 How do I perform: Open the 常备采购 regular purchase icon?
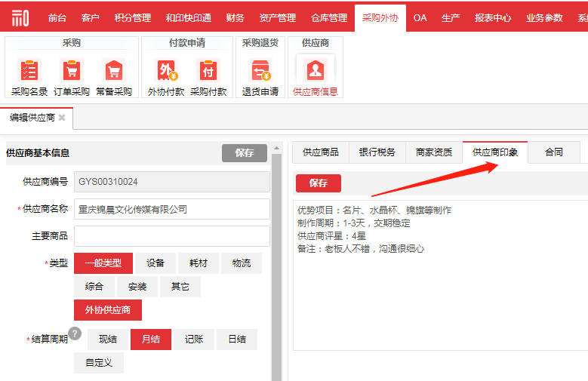click(114, 71)
